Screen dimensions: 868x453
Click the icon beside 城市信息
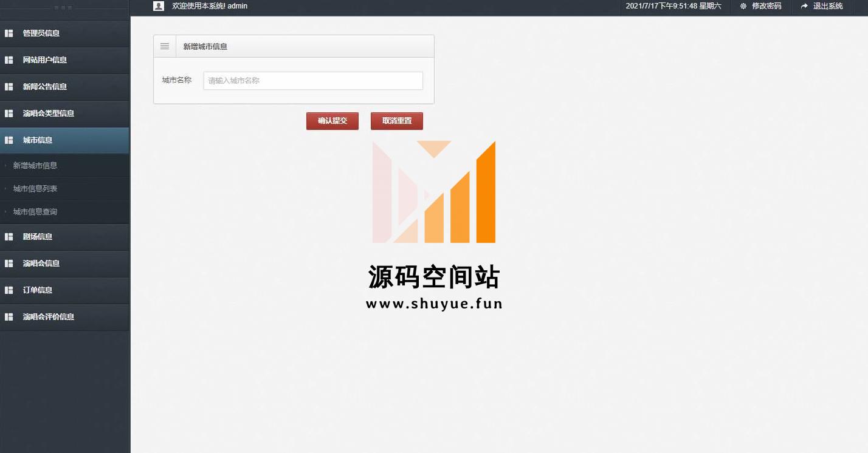[9, 140]
